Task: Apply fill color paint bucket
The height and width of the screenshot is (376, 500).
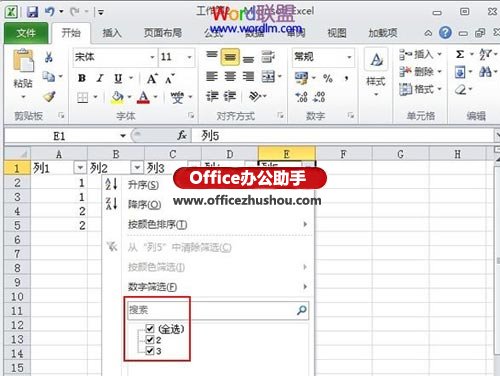Action: tap(117, 98)
